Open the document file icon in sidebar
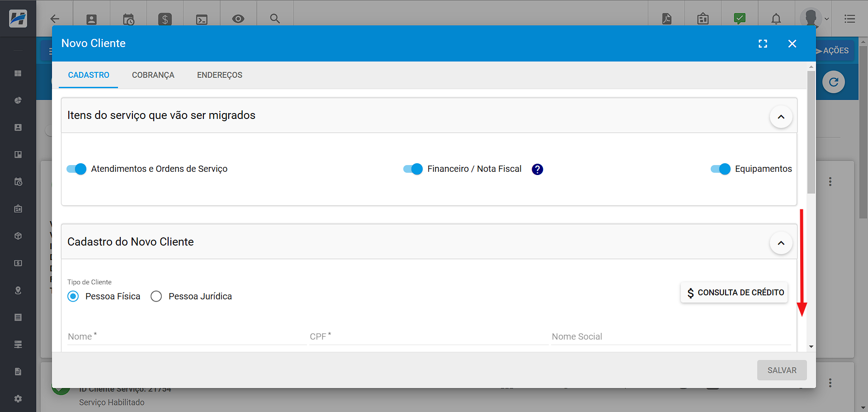 tap(18, 372)
